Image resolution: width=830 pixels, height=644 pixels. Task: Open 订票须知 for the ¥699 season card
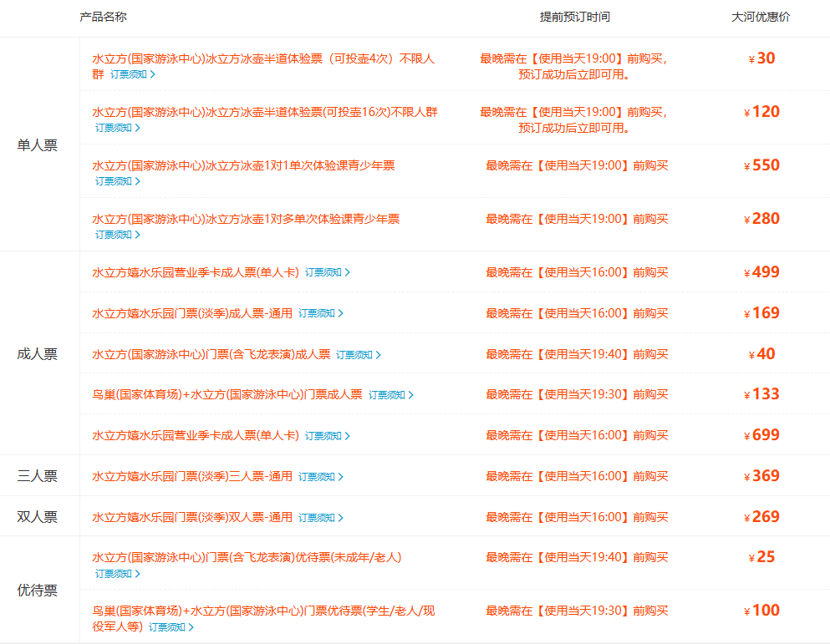click(x=327, y=436)
